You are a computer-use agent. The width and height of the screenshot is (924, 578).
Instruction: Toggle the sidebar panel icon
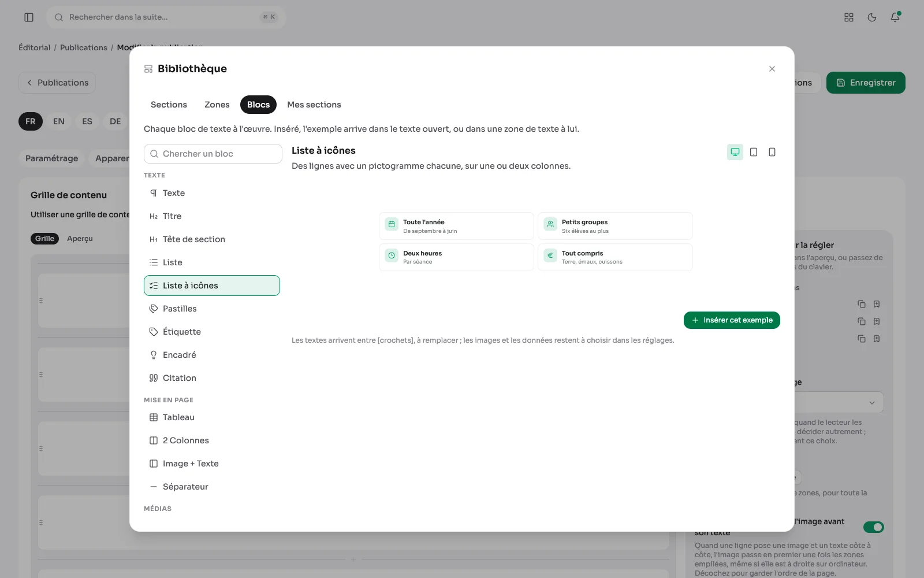[x=29, y=17]
